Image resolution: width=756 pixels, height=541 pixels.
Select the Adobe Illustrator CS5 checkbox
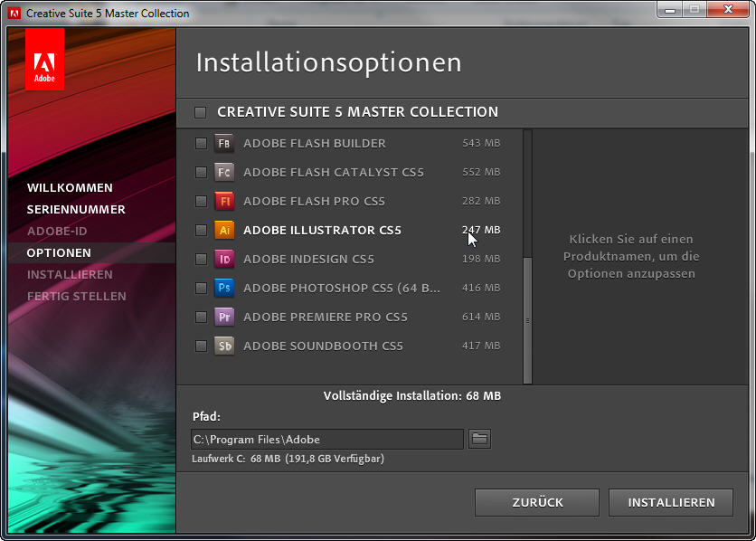[x=201, y=230]
